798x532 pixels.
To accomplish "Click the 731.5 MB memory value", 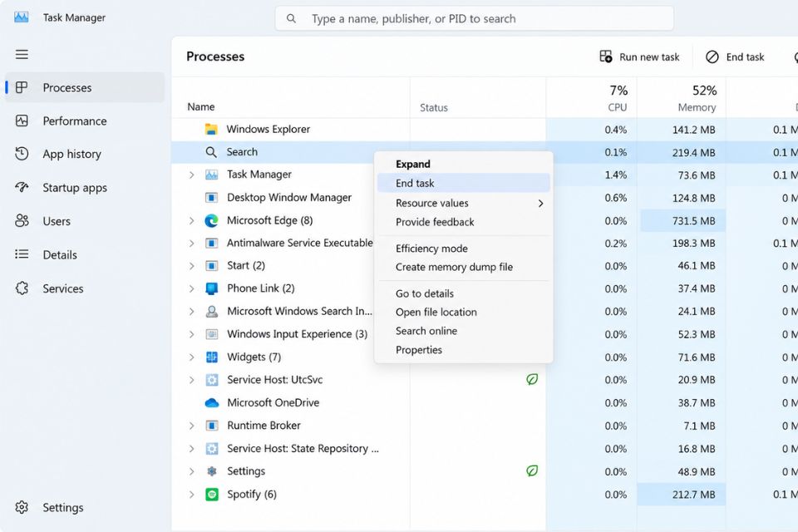I will point(693,221).
